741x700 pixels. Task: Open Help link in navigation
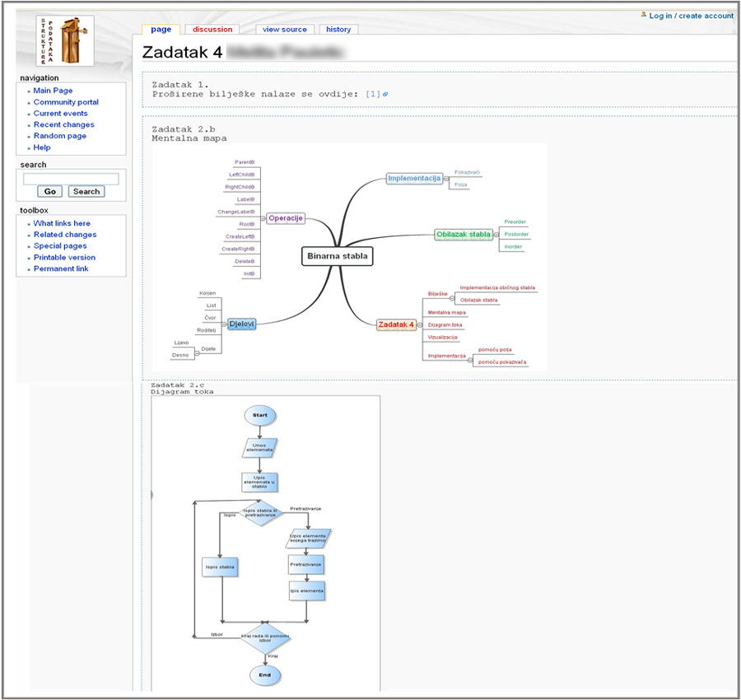coord(42,147)
